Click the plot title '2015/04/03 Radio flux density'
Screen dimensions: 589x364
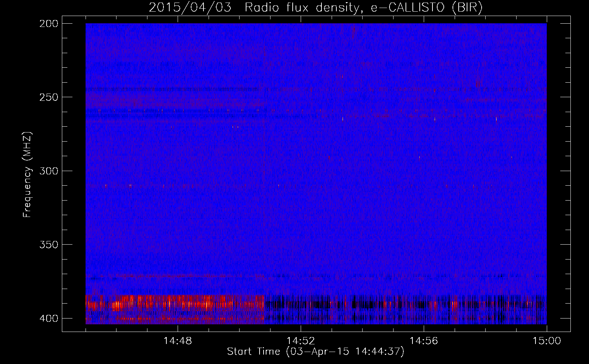pos(316,7)
